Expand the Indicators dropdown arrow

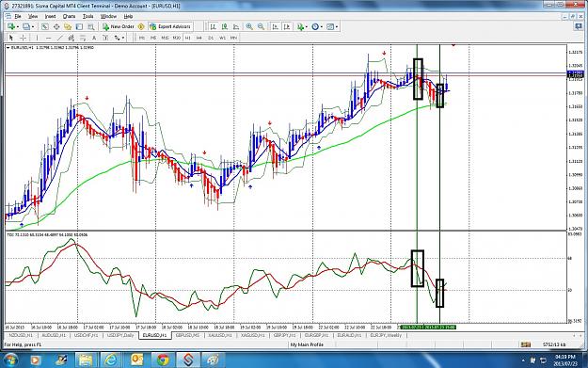(x=307, y=27)
